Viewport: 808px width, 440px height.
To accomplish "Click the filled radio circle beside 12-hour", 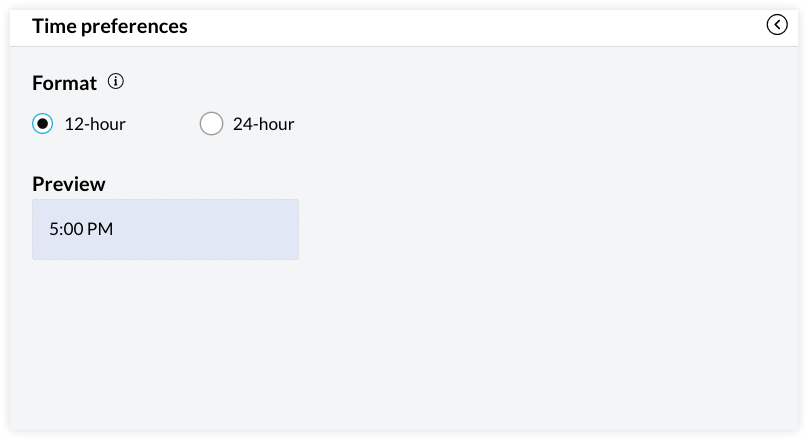I will tap(42, 124).
